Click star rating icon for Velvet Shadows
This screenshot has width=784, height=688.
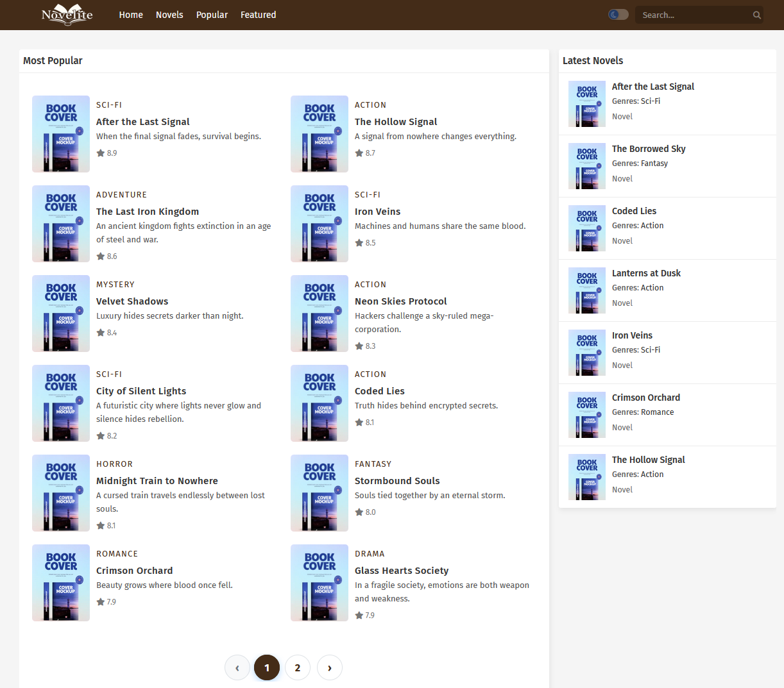click(101, 332)
